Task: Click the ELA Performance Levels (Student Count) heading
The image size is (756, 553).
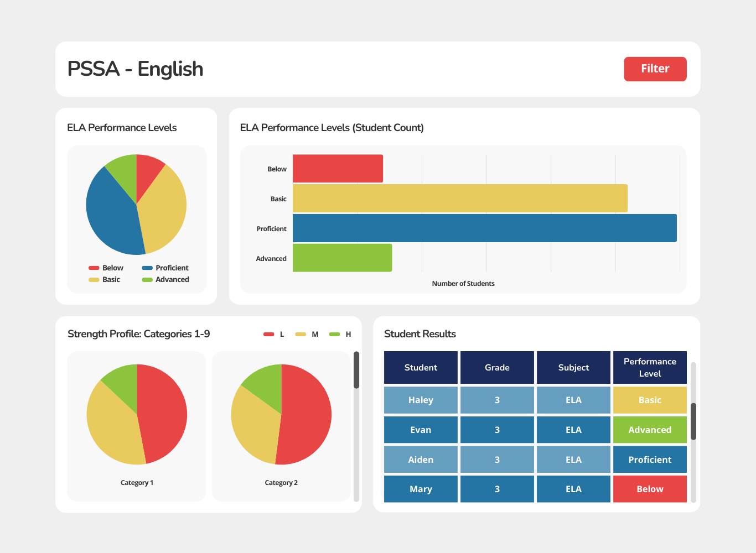Action: [x=332, y=128]
